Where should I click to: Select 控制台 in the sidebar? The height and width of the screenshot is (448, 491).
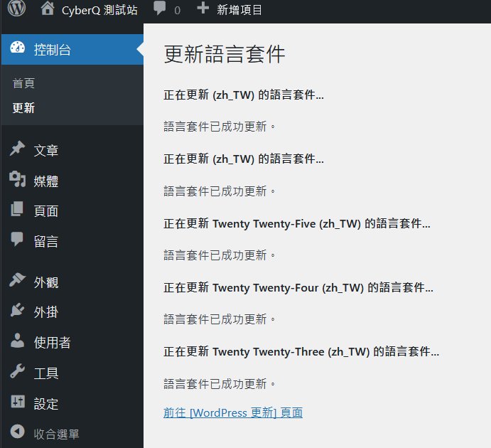pos(53,50)
